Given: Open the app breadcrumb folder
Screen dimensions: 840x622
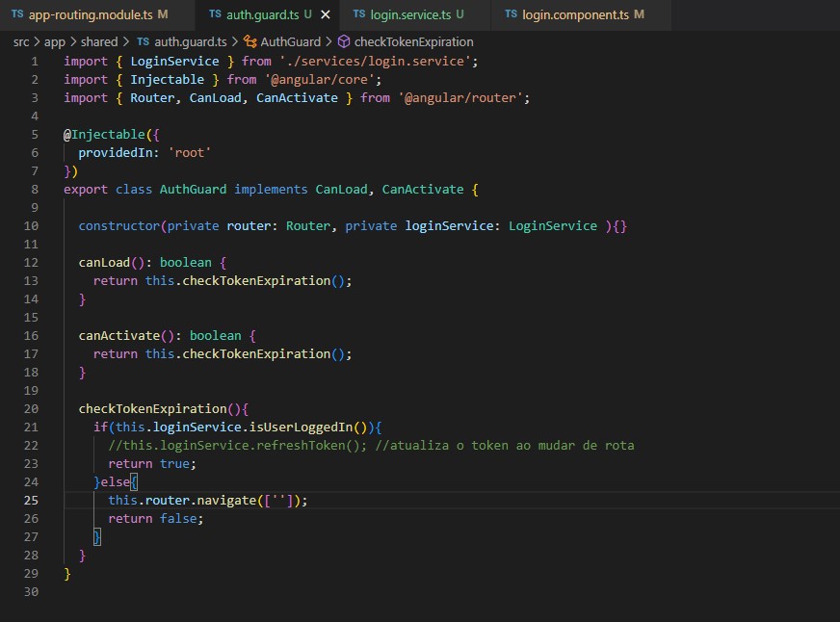Looking at the screenshot, I should [55, 41].
